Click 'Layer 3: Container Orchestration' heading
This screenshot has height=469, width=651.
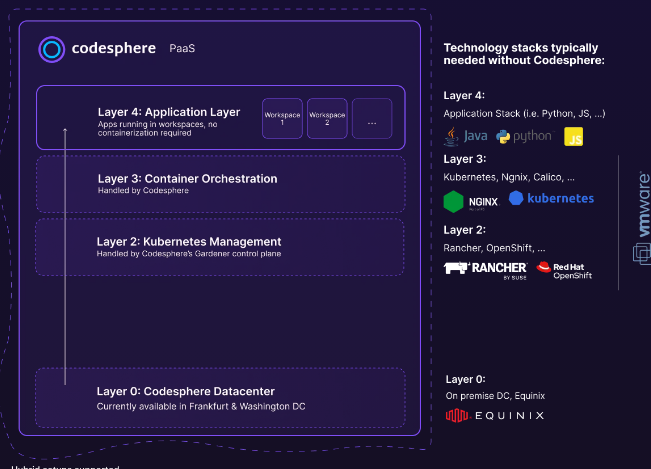pyautogui.click(x=188, y=179)
